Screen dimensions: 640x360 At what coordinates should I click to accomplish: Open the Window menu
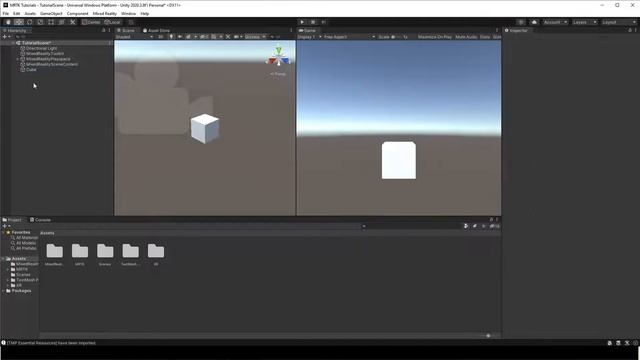tap(128, 13)
